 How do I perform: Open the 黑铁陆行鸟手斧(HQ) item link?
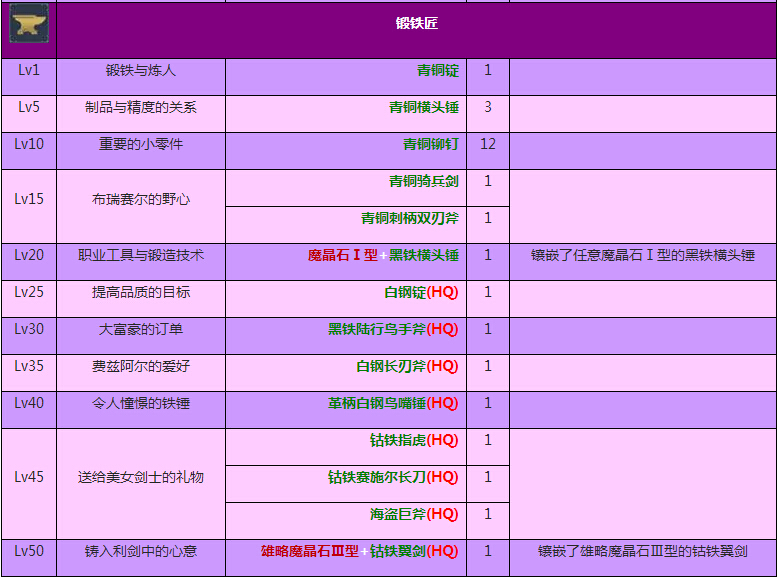393,329
